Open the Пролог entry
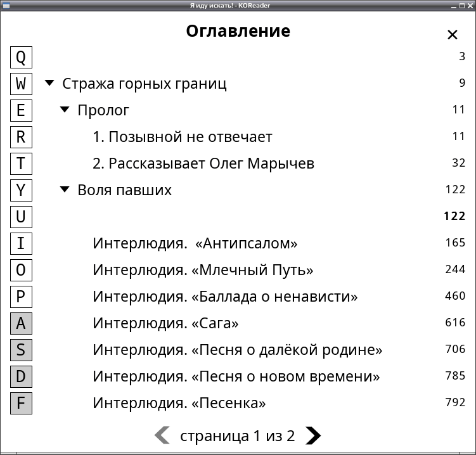The height and width of the screenshot is (455, 476). (103, 110)
